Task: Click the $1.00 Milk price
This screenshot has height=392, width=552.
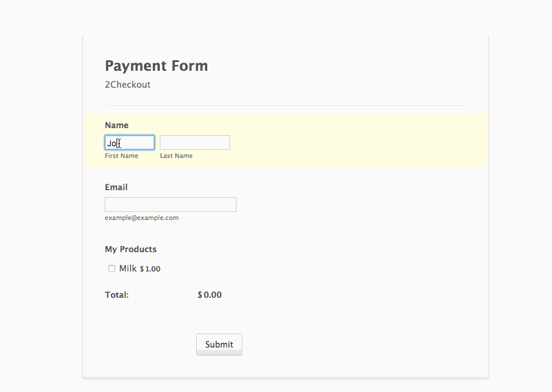Action: click(150, 269)
